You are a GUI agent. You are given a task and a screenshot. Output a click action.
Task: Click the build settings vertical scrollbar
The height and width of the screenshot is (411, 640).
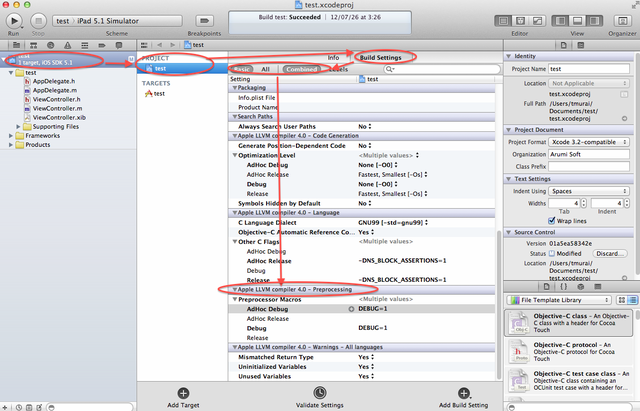click(499, 306)
